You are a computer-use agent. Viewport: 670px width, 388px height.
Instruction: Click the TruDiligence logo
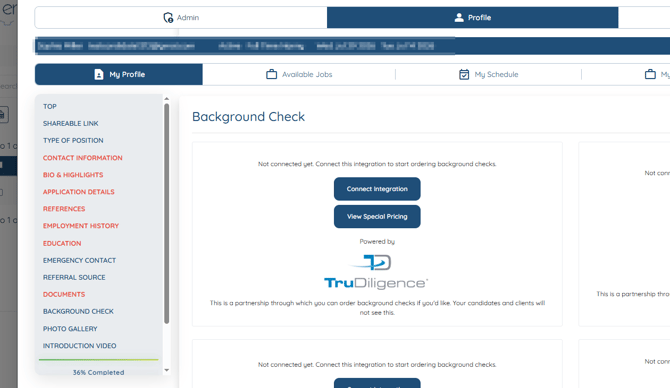[x=376, y=272]
